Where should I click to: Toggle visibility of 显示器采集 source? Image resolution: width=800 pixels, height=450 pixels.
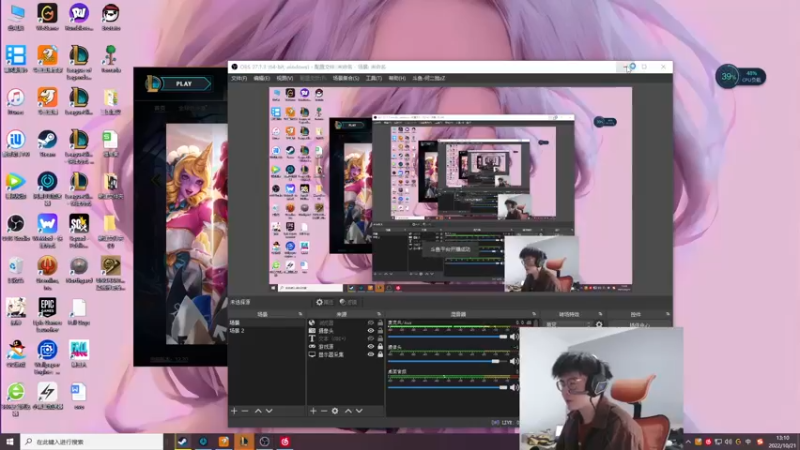point(371,355)
